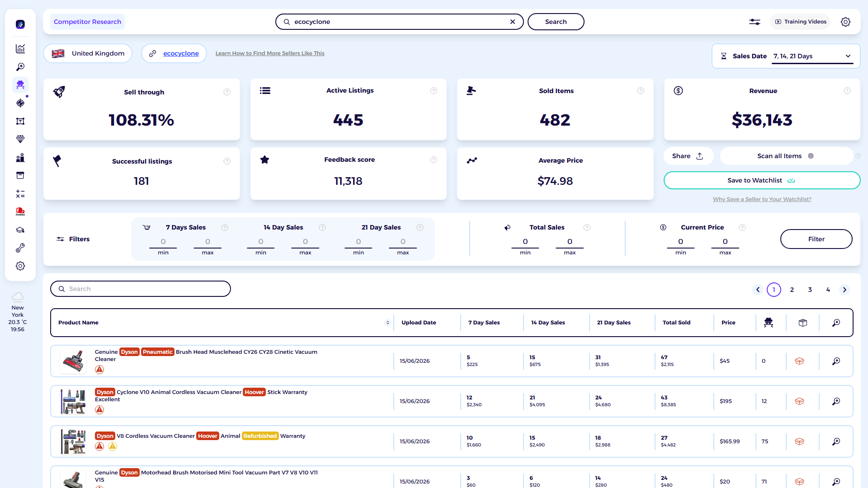Viewport: 868px width, 488px height.
Task: Open the target crosshair tool in sidebar
Action: click(20, 103)
